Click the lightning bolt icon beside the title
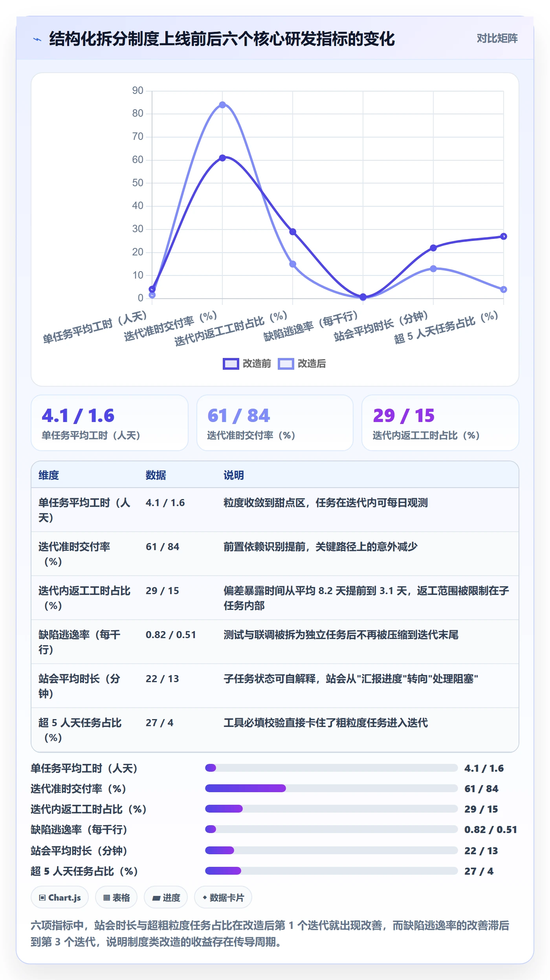This screenshot has height=980, width=550. pos(37,39)
